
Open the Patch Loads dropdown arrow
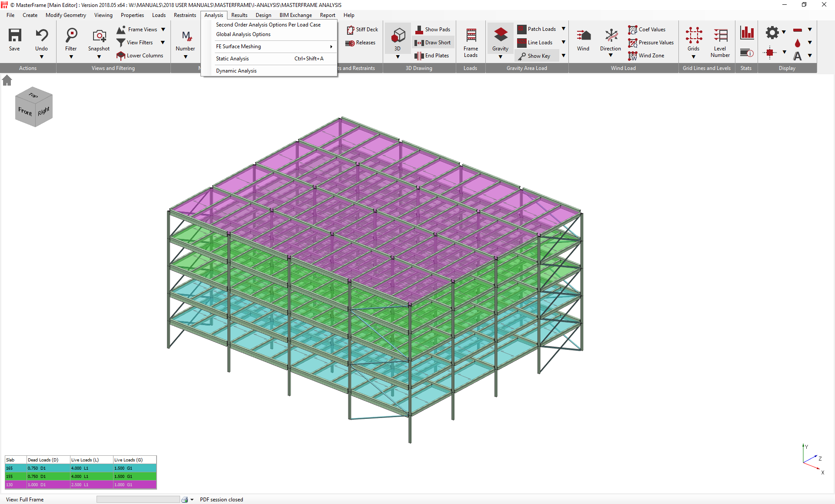[564, 29]
